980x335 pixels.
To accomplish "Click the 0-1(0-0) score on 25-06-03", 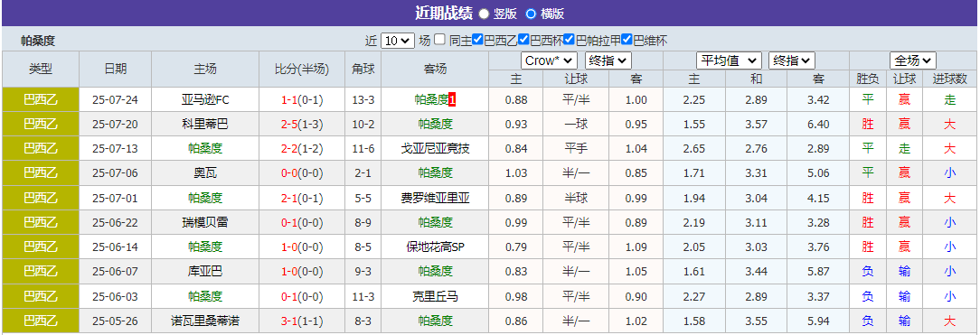I will (x=302, y=296).
